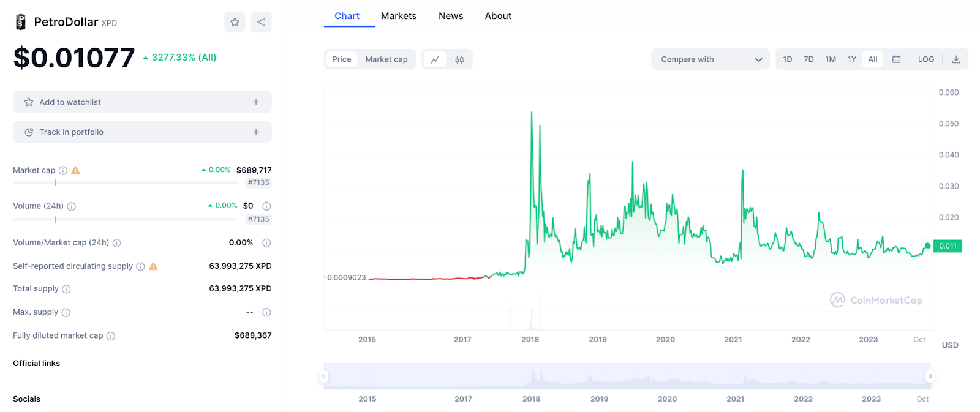Click the #7135 market cap rank badge
Viewport: 980px width, 412px height.
258,182
